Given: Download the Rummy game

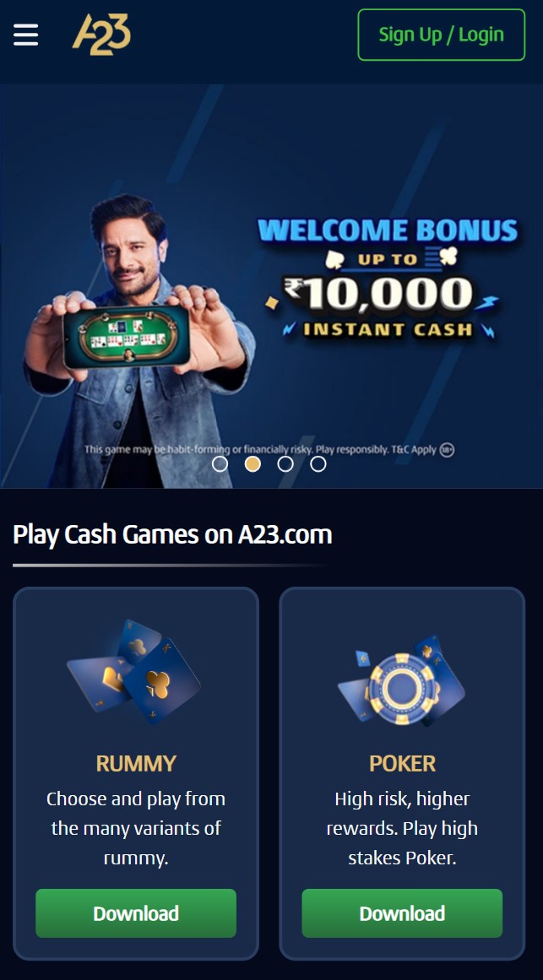Looking at the screenshot, I should pos(136,913).
